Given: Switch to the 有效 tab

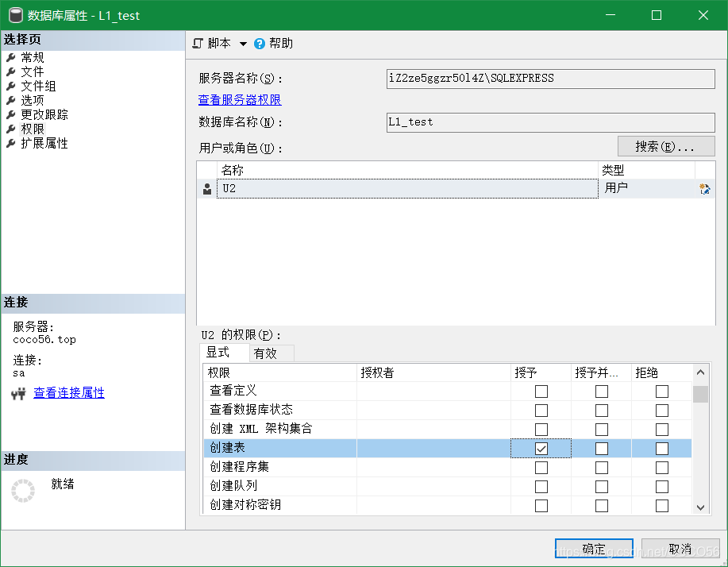Looking at the screenshot, I should click(x=272, y=354).
